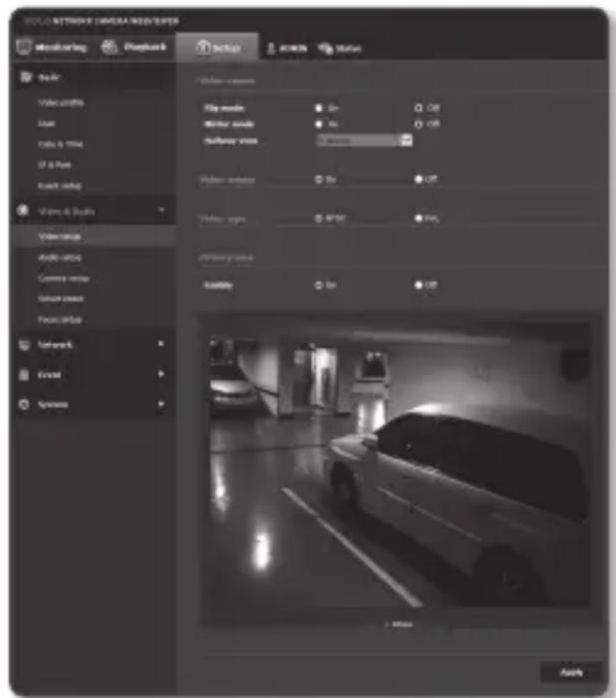Turn Video output On
This screenshot has height=698, width=616.
[x=319, y=178]
